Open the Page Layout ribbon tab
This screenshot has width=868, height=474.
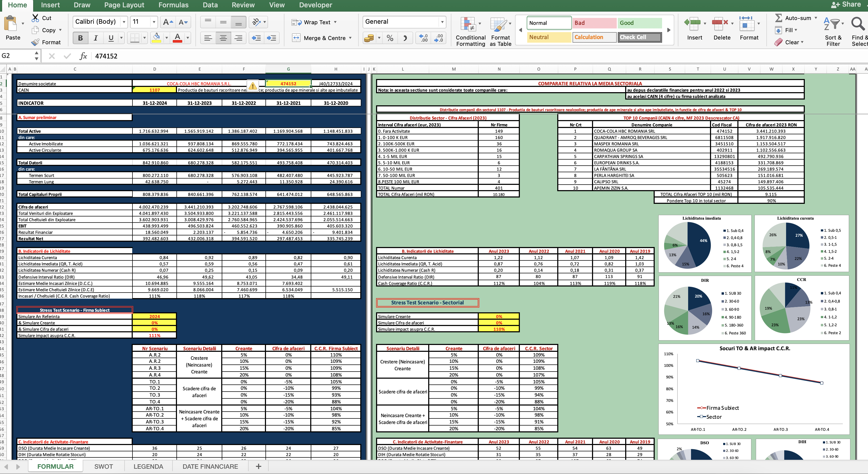click(x=124, y=5)
